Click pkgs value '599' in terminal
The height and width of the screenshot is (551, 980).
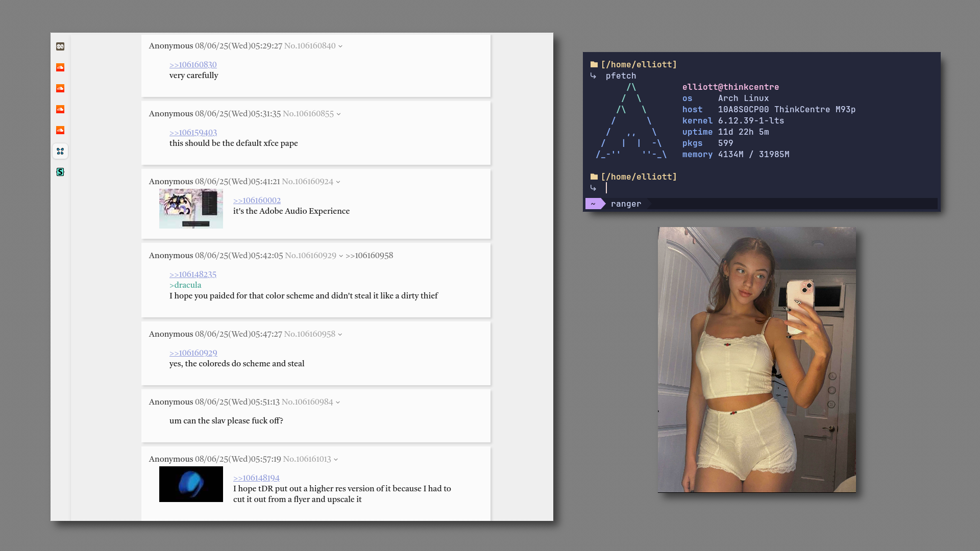pos(725,143)
